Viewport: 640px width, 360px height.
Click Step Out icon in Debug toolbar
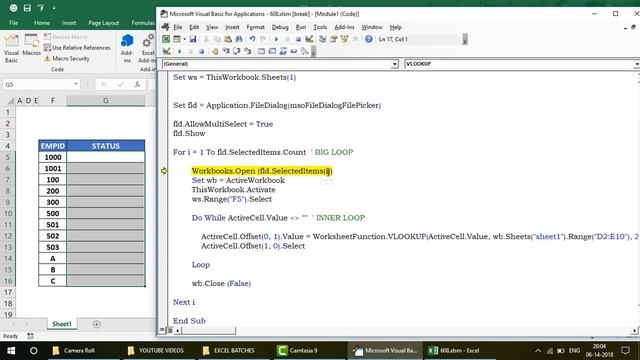coord(248,51)
